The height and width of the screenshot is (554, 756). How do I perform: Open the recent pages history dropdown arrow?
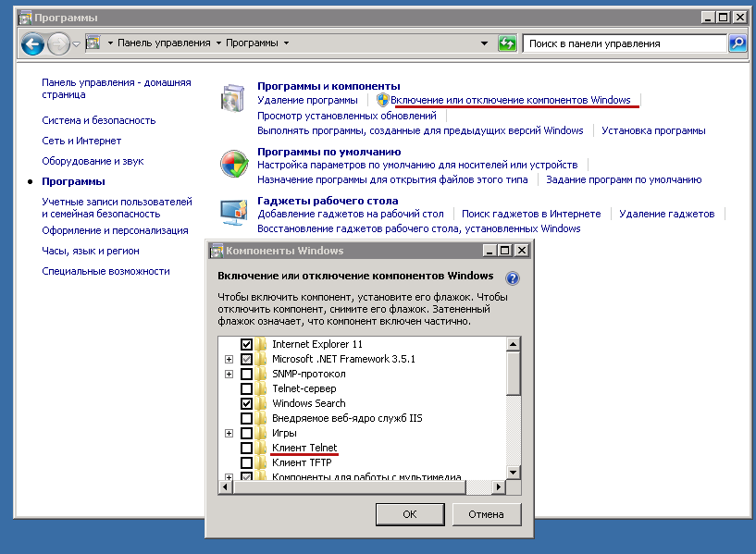[x=76, y=44]
